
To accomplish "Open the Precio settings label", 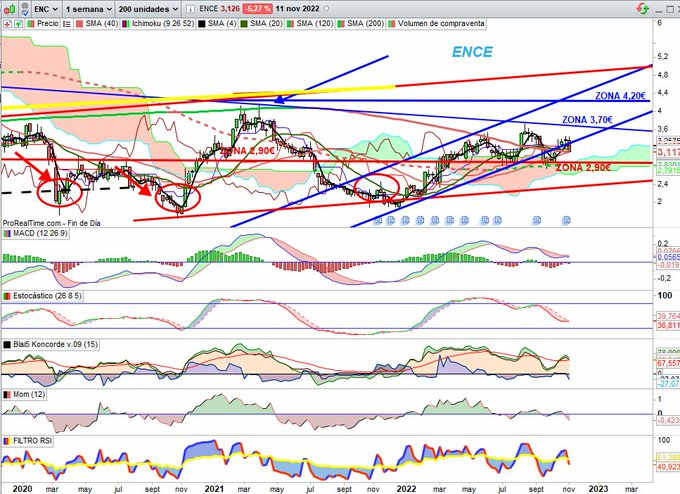I will 48,24.
